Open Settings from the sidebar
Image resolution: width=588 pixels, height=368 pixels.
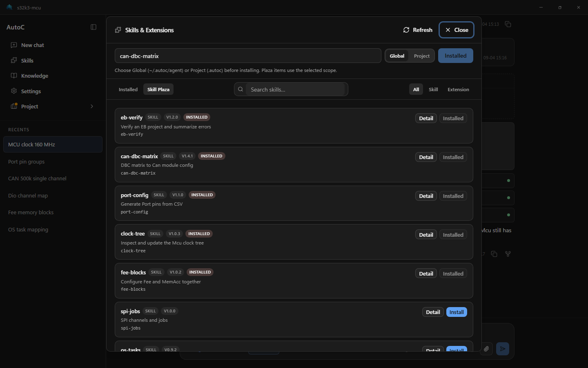[x=53, y=91]
